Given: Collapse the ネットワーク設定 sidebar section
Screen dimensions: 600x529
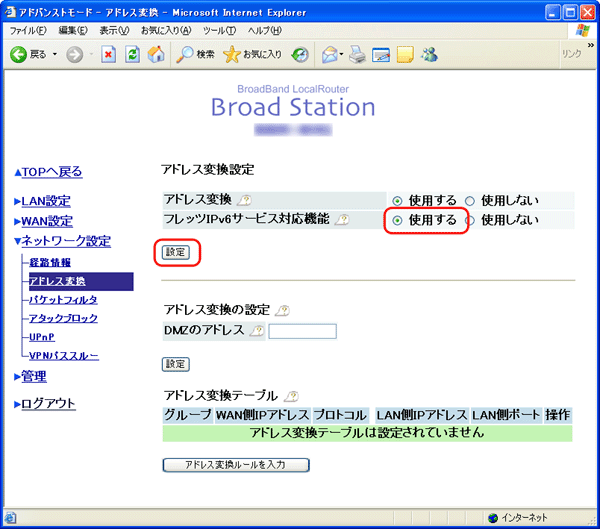Looking at the screenshot, I should pos(62,241).
